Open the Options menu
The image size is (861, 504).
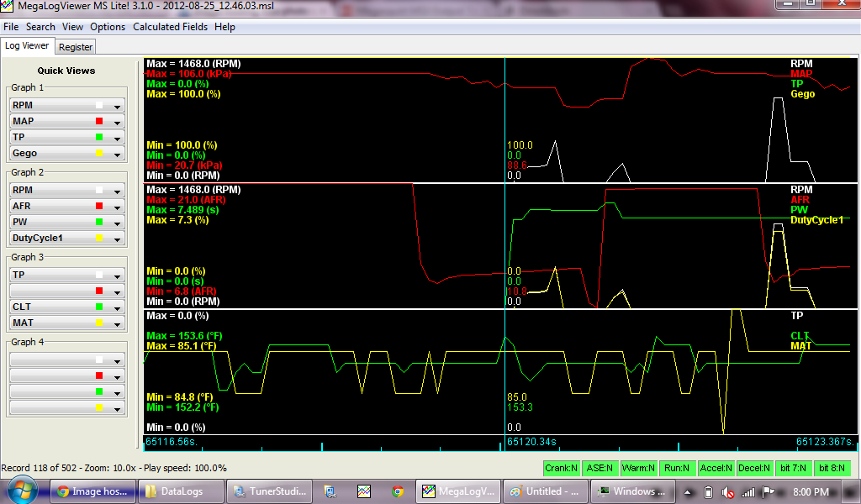coord(108,27)
